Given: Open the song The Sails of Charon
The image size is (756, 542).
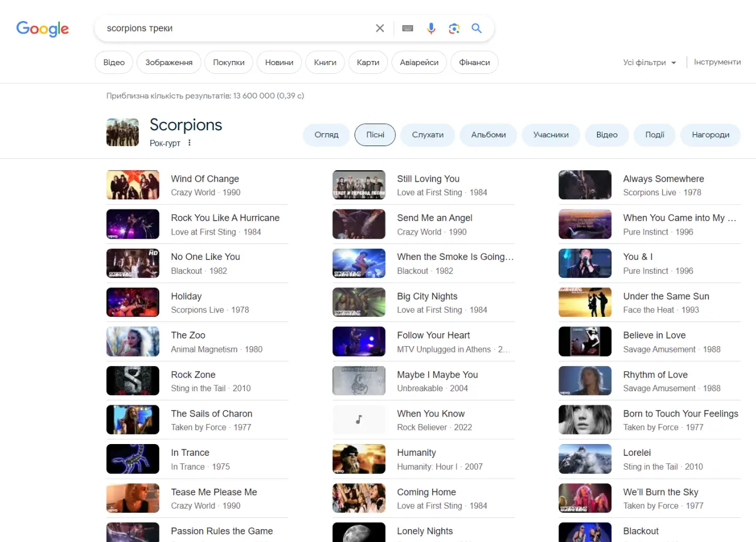Looking at the screenshot, I should [x=197, y=419].
